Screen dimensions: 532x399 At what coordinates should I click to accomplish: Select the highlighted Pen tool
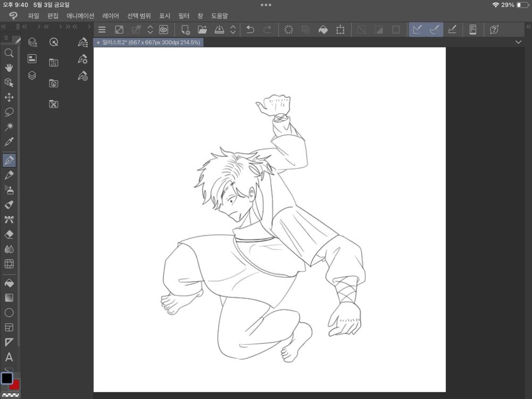click(x=9, y=160)
